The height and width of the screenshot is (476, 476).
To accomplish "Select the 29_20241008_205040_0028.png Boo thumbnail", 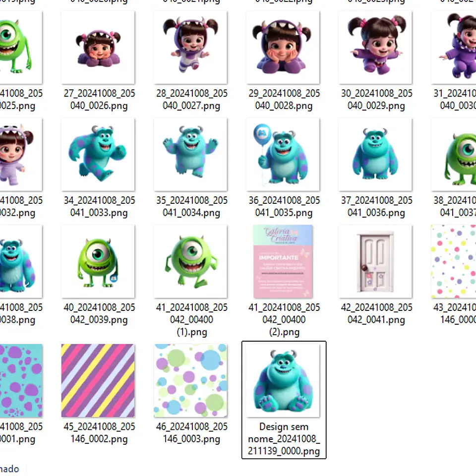I will (x=283, y=48).
